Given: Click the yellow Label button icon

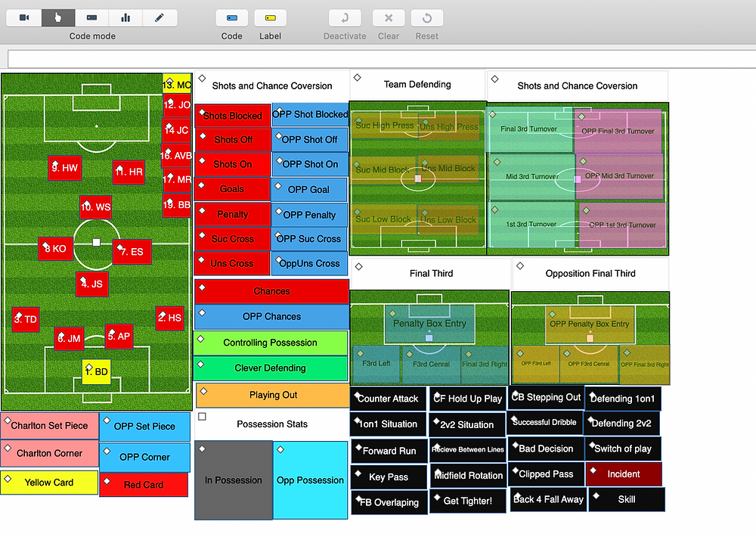Looking at the screenshot, I should pos(271,18).
